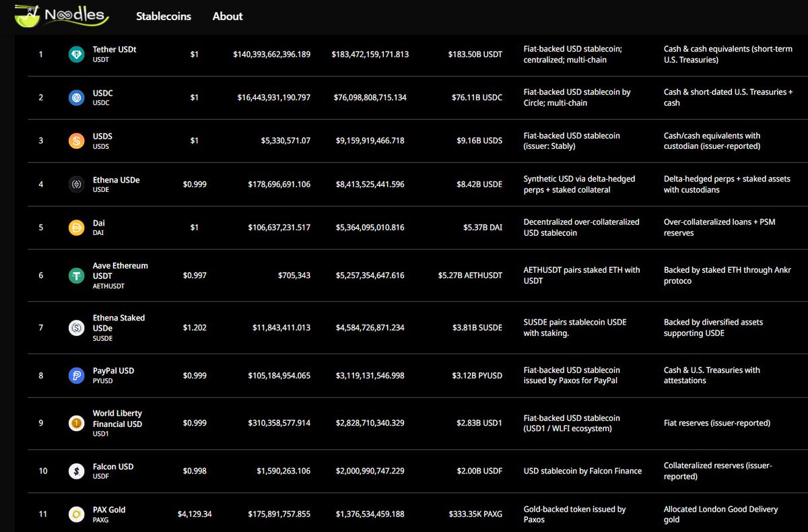808x532 pixels.
Task: Click 'Over-collateralized loans + PSM reserves' text
Action: [720, 228]
